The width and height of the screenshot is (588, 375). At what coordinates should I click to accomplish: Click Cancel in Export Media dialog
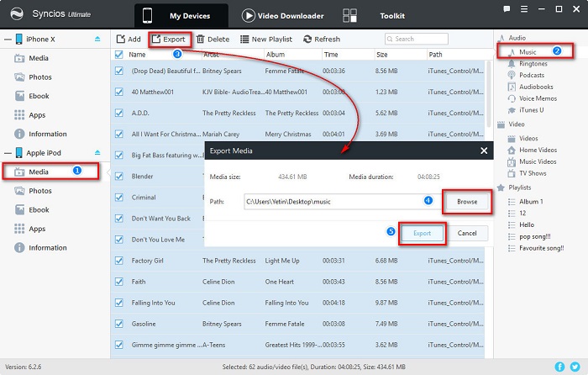tap(467, 233)
